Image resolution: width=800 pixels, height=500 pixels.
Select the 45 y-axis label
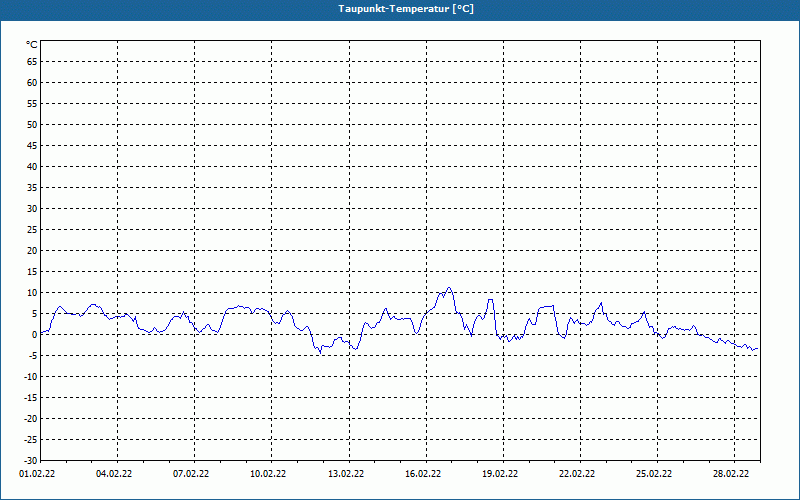pos(32,145)
